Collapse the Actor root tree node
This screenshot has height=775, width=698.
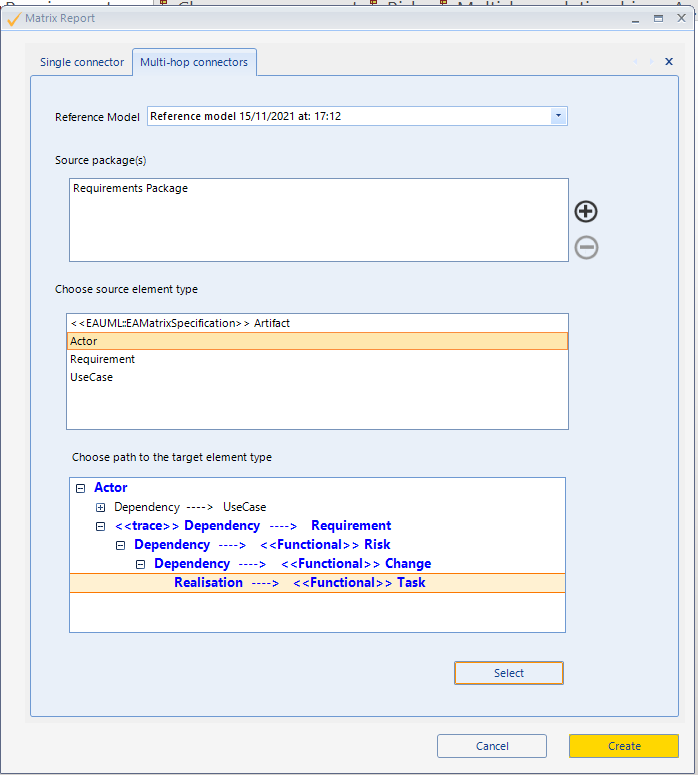pyautogui.click(x=81, y=488)
